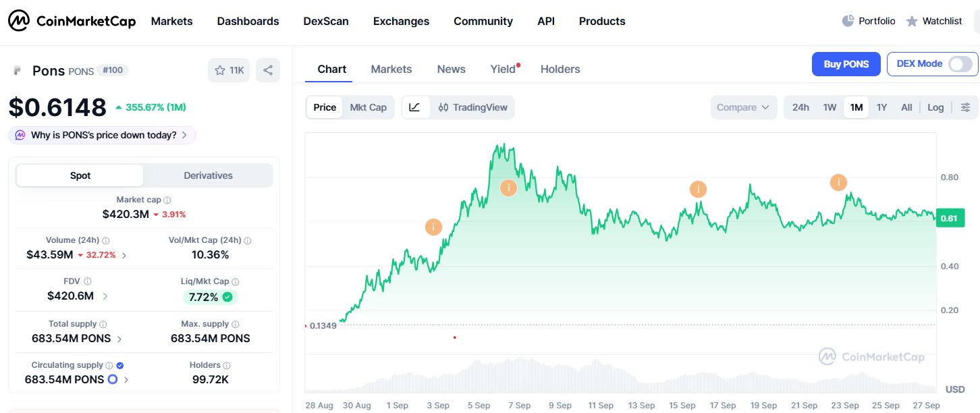Click the Watchlist star icon in header
Viewport: 980px width, 413px height.
click(912, 21)
